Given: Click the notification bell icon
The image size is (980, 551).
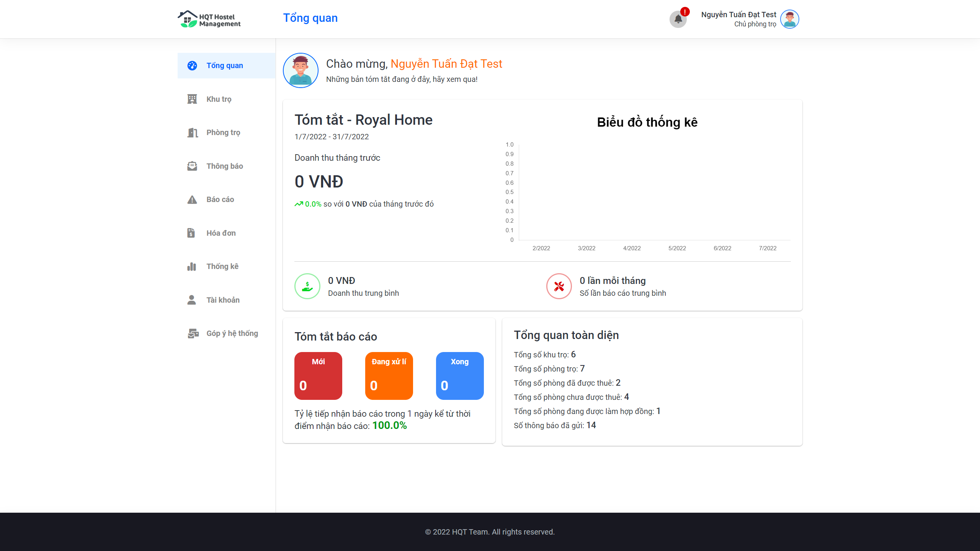Looking at the screenshot, I should pyautogui.click(x=678, y=19).
